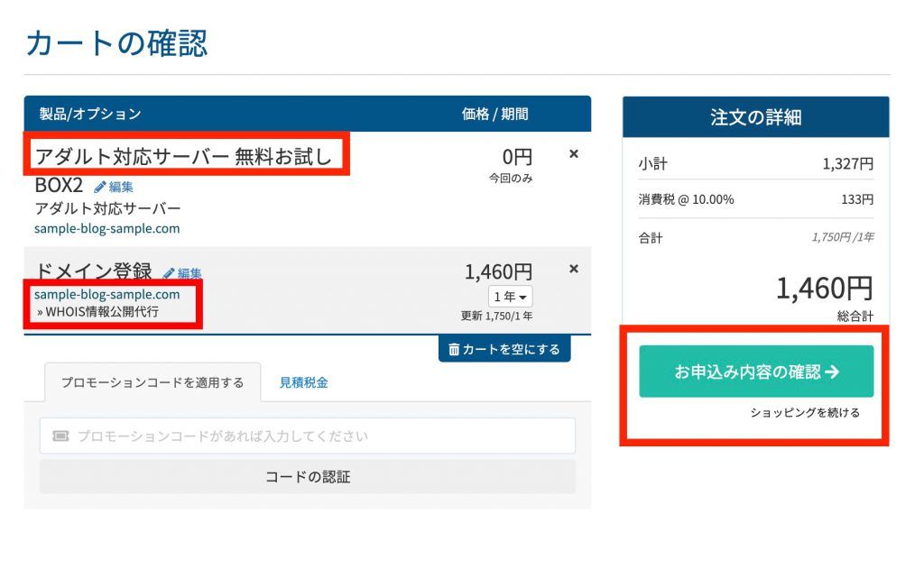Open the 1年 registration period dropdown
Image resolution: width=924 pixels, height=569 pixels.
click(x=511, y=297)
